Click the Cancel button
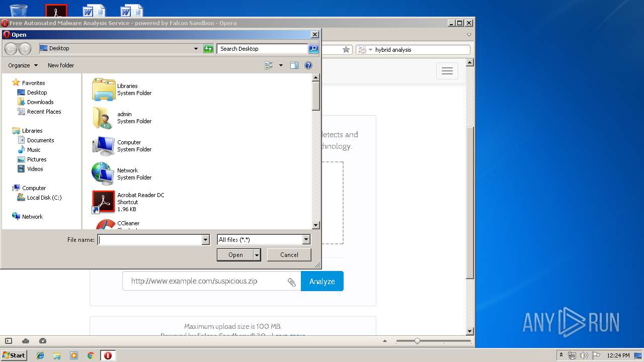644x362 pixels. click(x=289, y=255)
